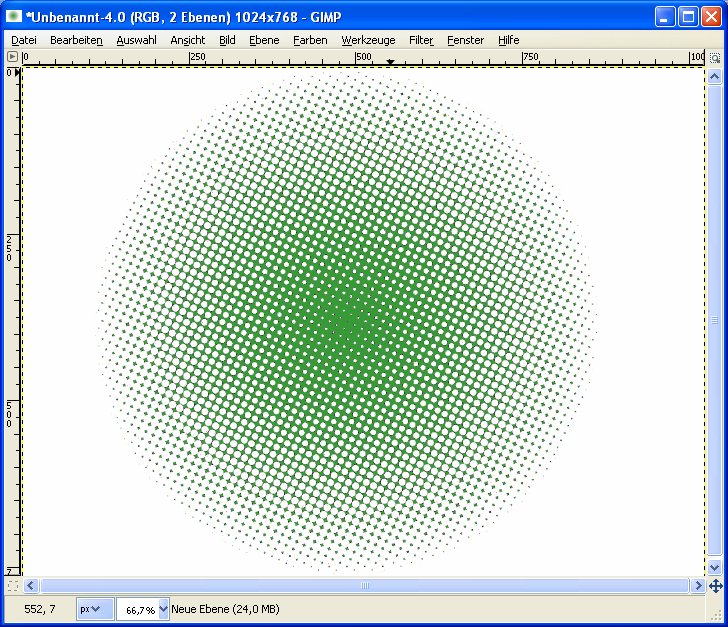Viewport: 728px width, 627px height.
Task: Click the GIMP window icon in title bar
Action: 14,17
